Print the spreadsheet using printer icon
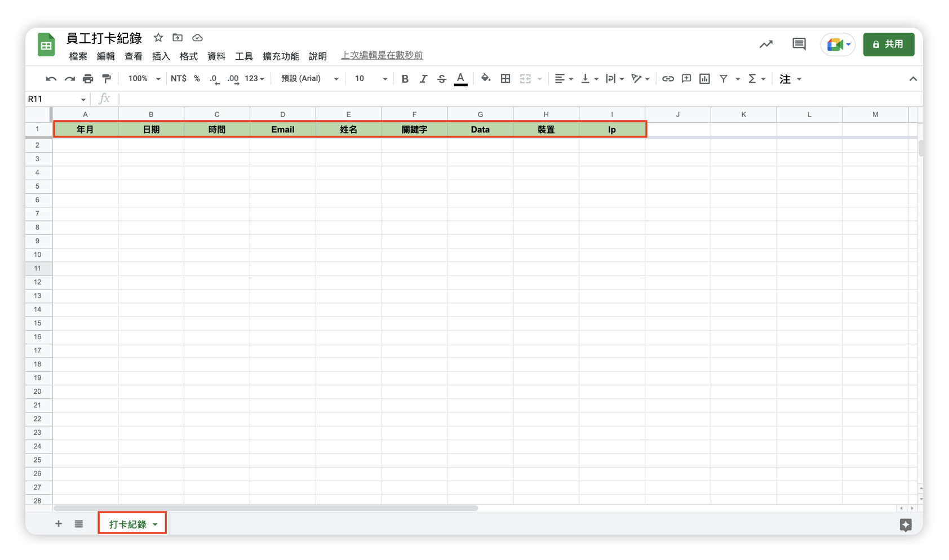This screenshot has height=560, width=949. tap(88, 79)
